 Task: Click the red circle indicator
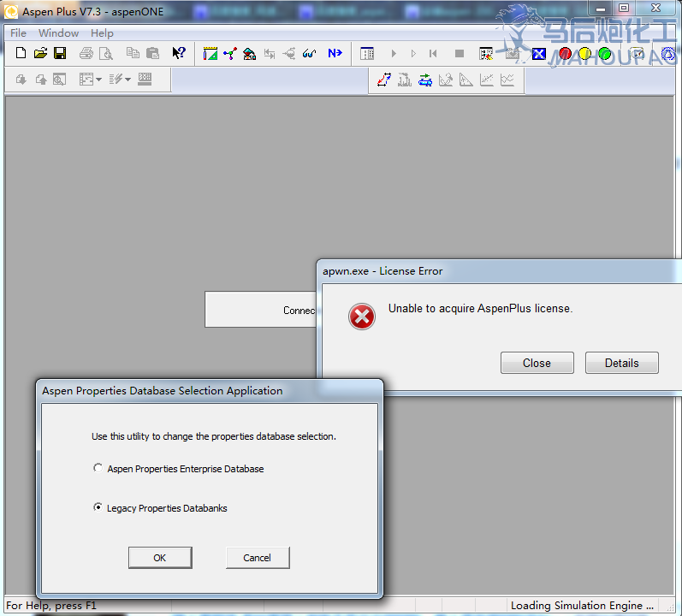565,54
